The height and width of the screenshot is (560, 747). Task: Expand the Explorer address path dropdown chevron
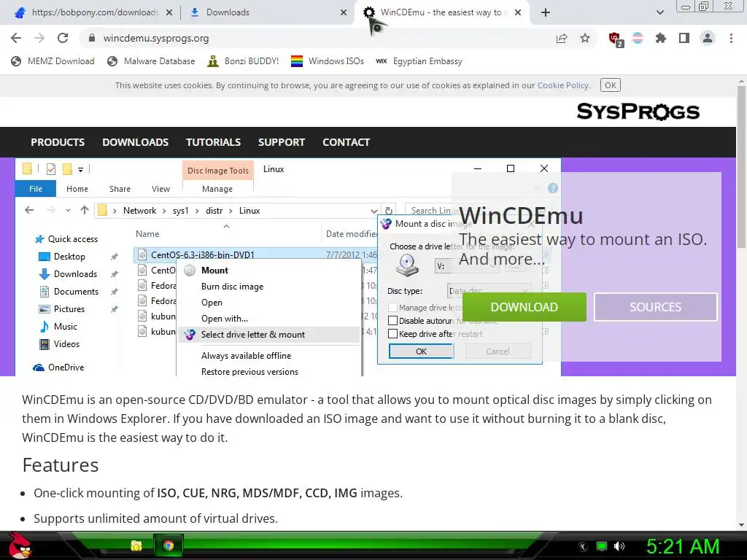tap(373, 211)
